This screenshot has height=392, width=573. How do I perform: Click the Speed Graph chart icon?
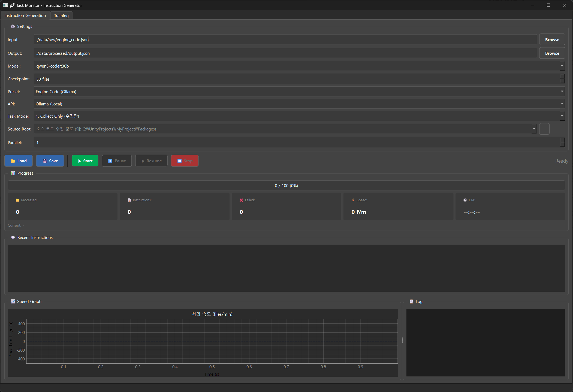point(13,301)
